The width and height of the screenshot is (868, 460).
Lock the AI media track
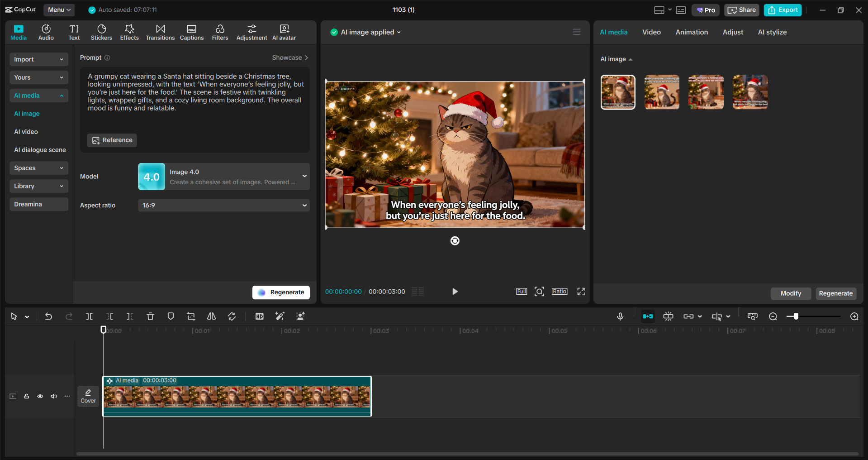point(26,396)
